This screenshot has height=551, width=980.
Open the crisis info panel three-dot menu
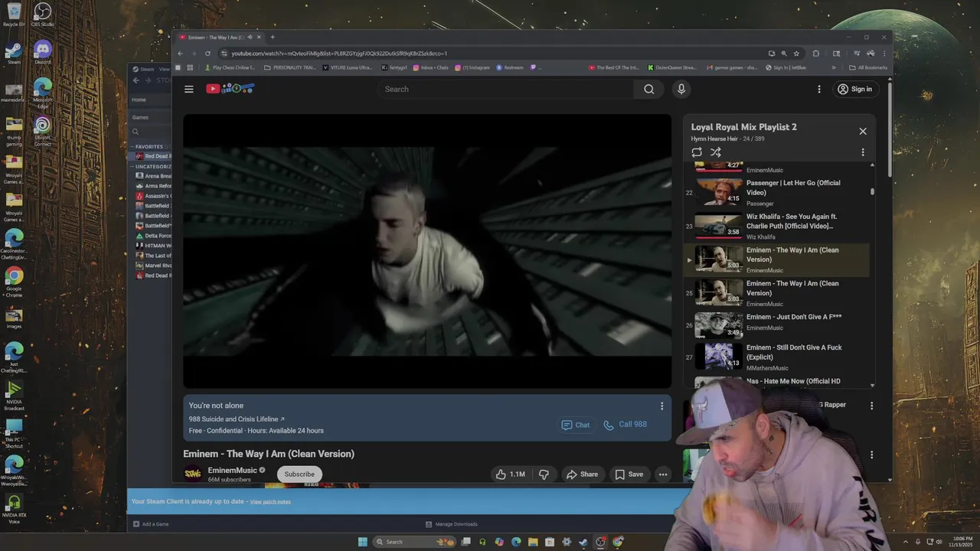point(662,406)
